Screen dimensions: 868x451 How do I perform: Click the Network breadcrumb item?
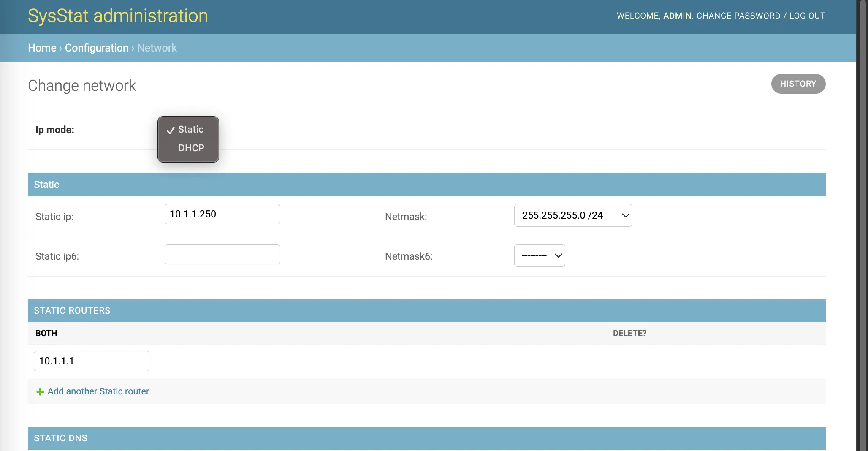click(x=157, y=48)
